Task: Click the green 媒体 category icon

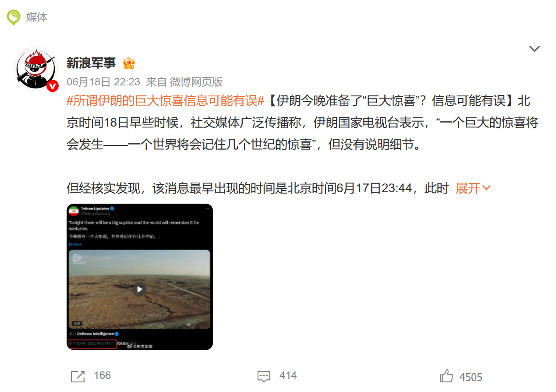Action: click(13, 17)
